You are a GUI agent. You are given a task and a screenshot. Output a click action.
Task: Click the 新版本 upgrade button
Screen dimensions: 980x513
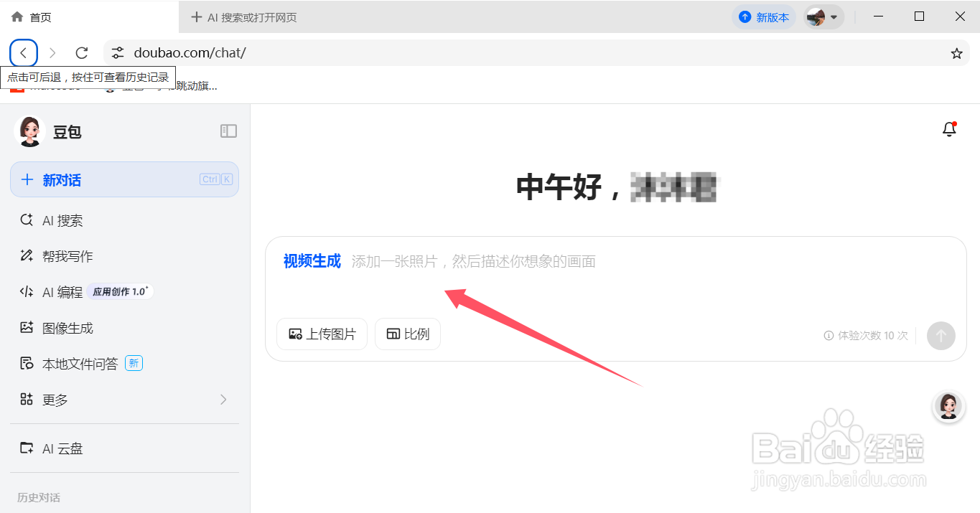[764, 16]
